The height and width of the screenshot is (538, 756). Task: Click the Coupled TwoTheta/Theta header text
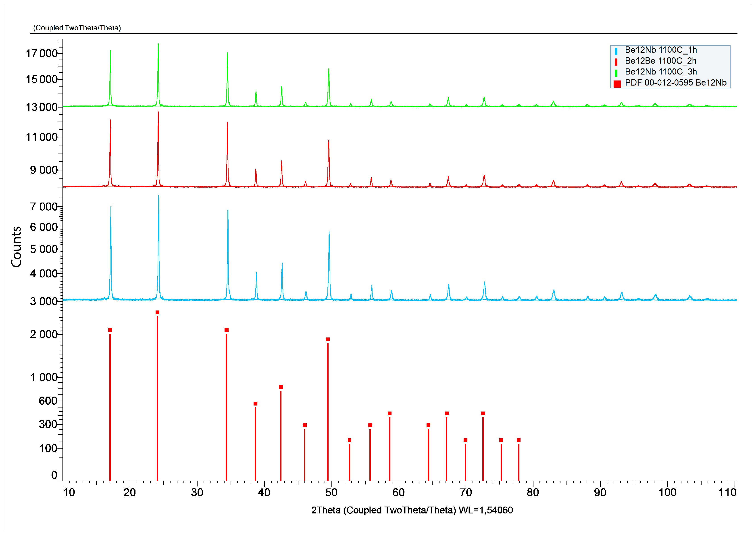pos(77,28)
